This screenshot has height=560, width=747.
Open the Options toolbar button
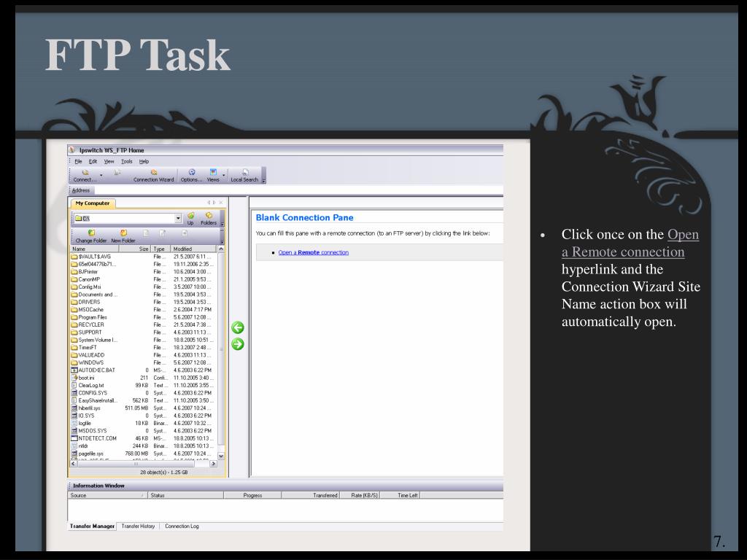coord(192,176)
